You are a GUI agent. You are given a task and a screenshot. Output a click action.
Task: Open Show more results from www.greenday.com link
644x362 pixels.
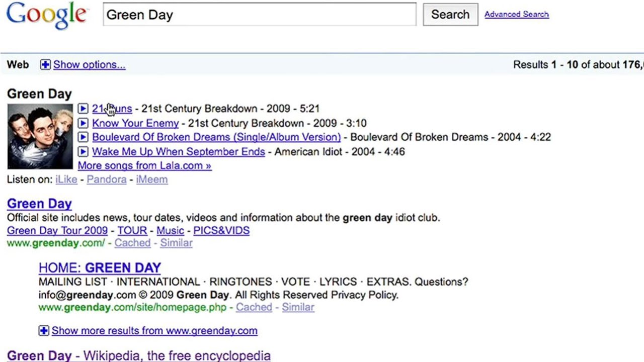click(154, 330)
